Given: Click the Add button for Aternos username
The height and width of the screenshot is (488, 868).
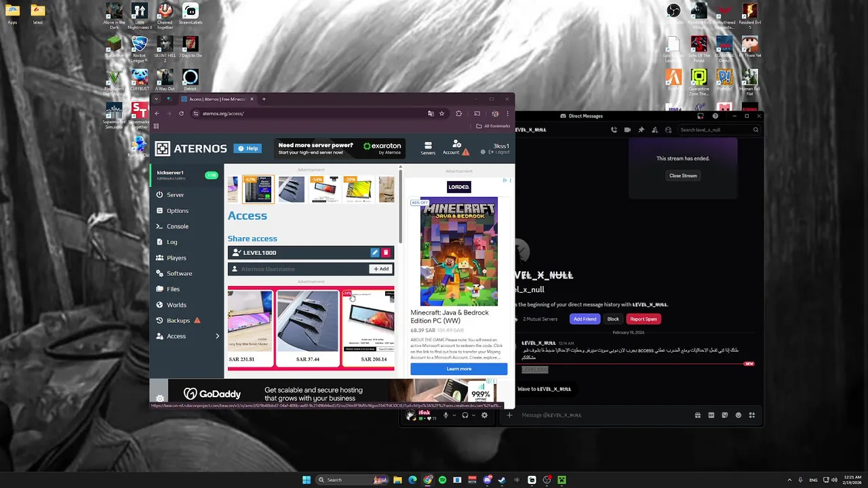Looking at the screenshot, I should point(381,269).
